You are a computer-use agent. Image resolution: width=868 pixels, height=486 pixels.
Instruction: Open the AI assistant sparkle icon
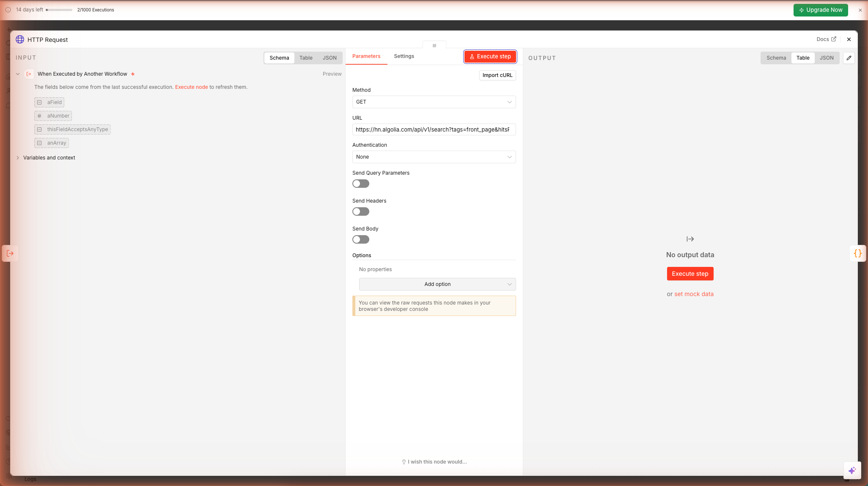(852, 470)
